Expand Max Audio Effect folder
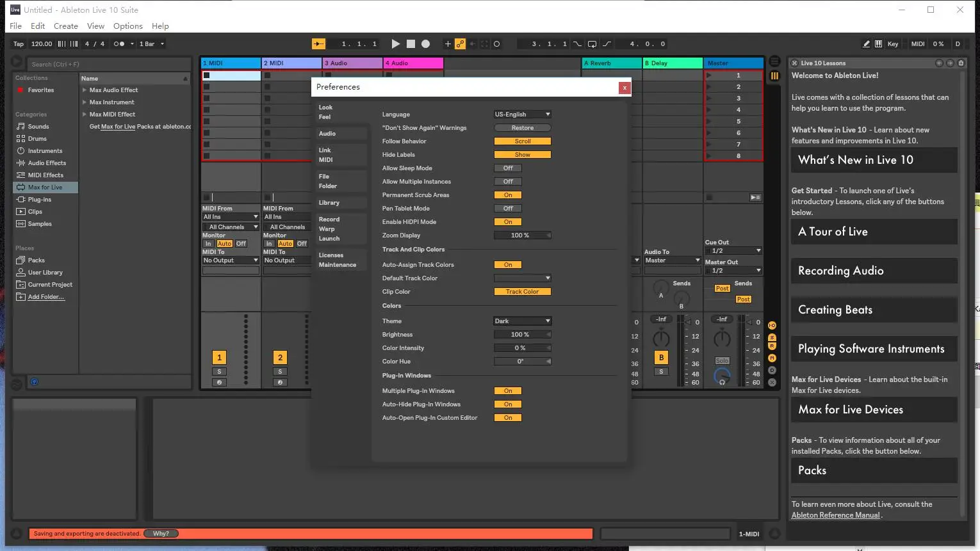980x551 pixels. 85,90
